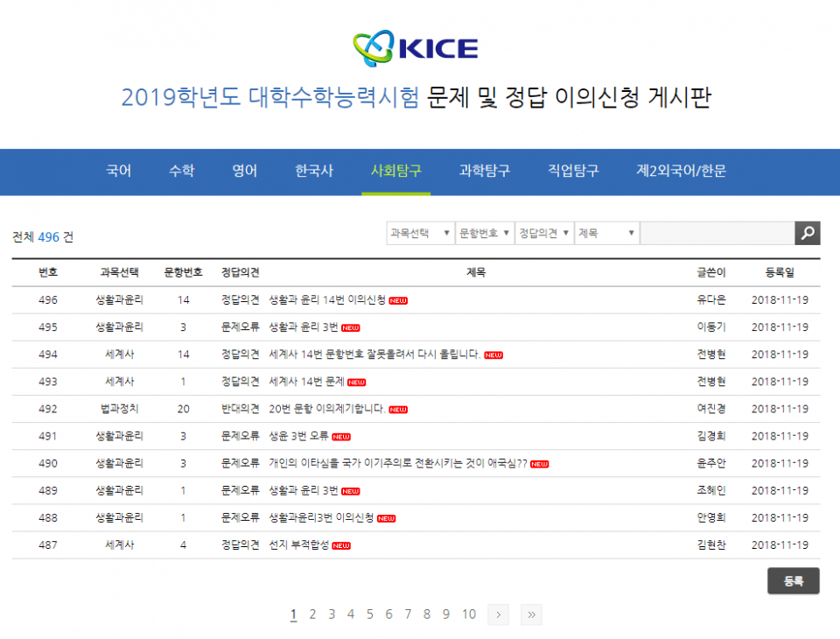Screen dimensions: 840x639
Task: Open post 생활과 윤리 14번 이의신청
Action: pos(327,300)
